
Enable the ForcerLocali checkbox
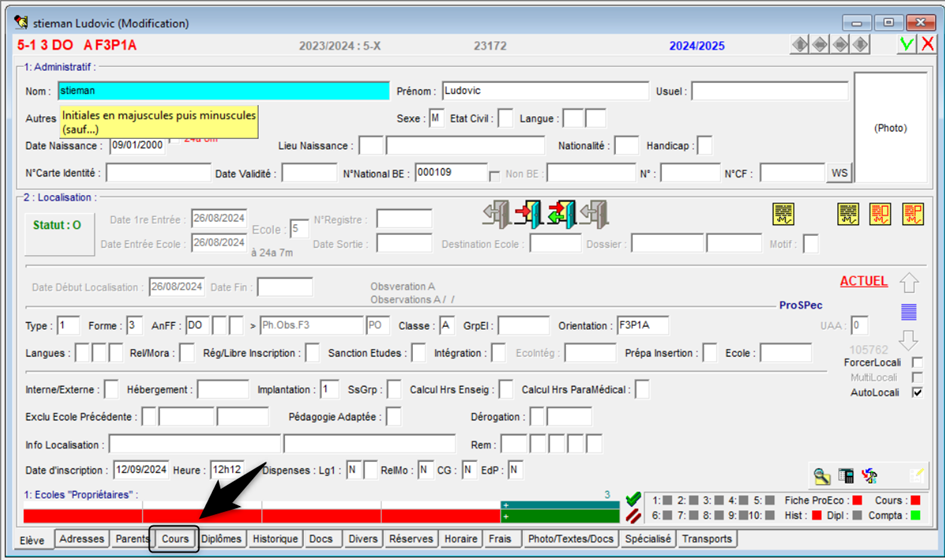(917, 362)
